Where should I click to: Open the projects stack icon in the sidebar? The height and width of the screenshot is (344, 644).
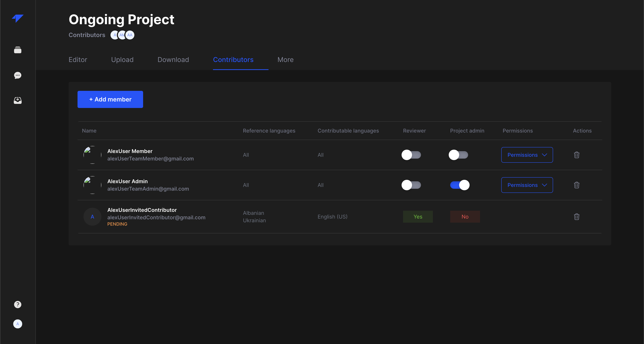(18, 50)
